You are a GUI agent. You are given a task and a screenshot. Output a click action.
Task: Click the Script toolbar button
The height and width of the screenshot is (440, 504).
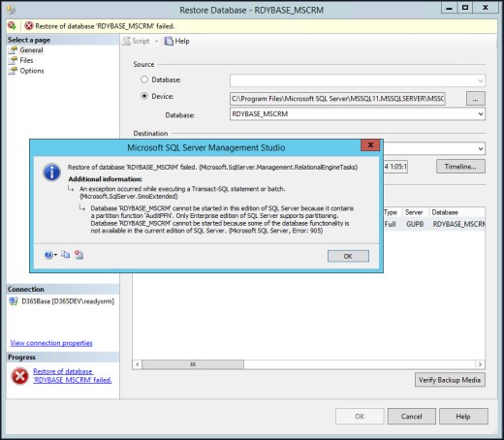click(137, 41)
